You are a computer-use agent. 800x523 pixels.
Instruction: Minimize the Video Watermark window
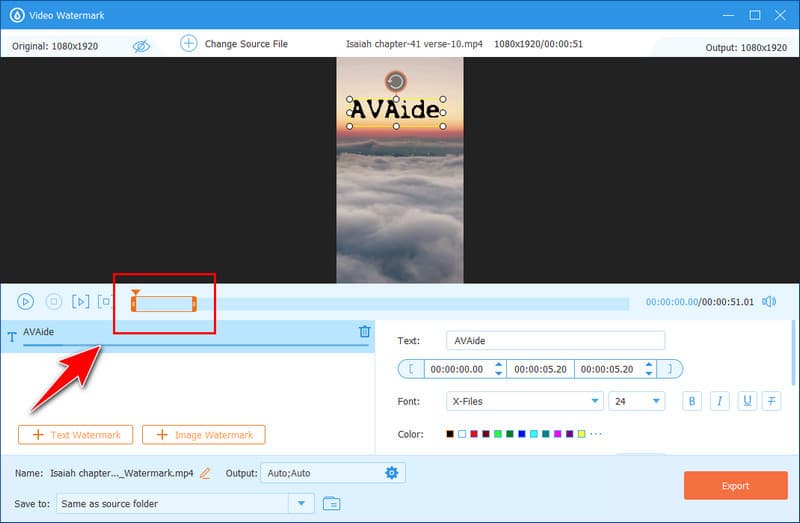tap(729, 15)
